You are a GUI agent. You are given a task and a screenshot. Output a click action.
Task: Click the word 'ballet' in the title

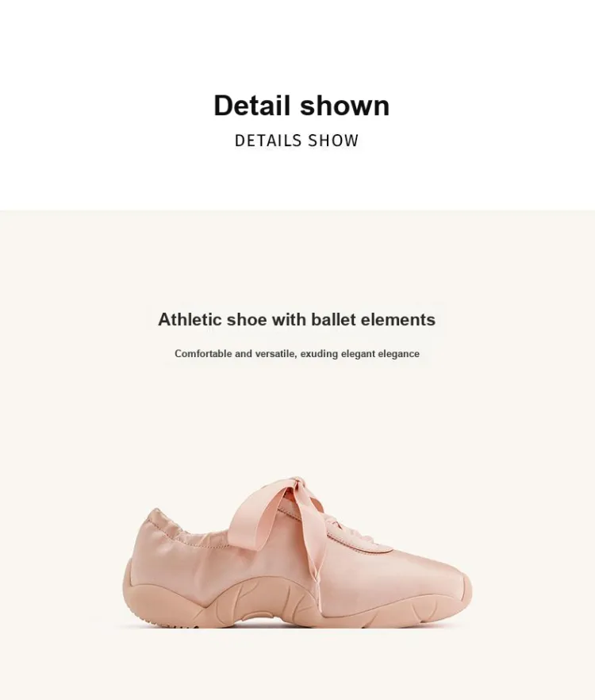click(333, 320)
